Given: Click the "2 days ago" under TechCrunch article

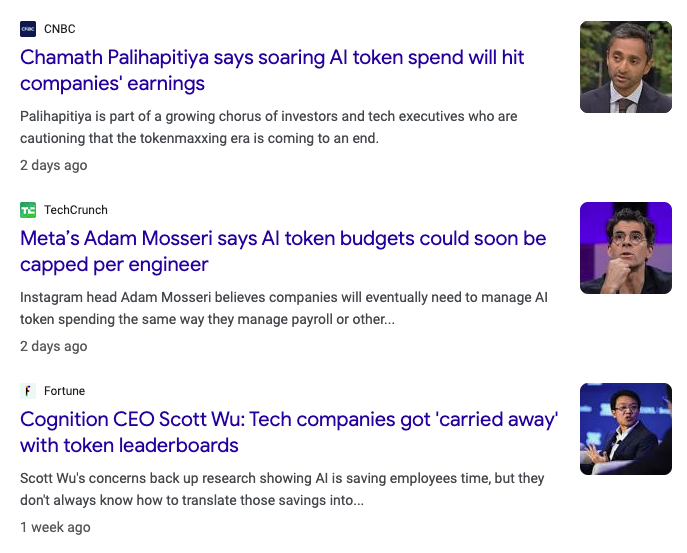Looking at the screenshot, I should (x=53, y=346).
